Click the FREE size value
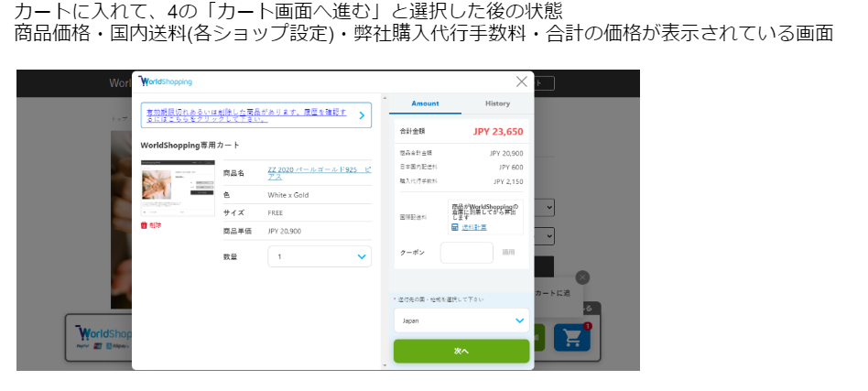 coord(275,212)
